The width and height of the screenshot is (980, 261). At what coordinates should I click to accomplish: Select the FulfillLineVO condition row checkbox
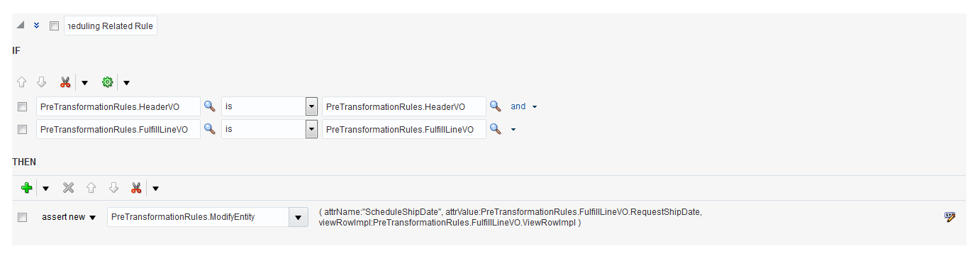[22, 130]
